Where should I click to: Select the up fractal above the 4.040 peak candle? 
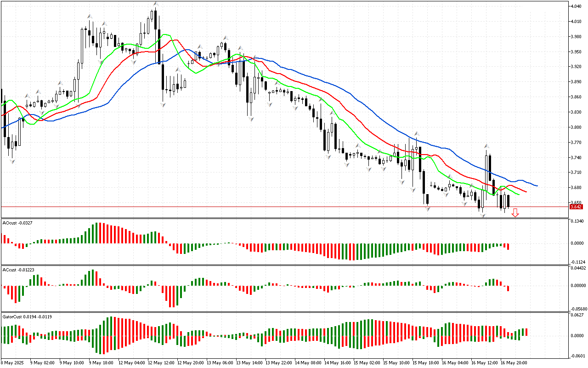click(156, 4)
